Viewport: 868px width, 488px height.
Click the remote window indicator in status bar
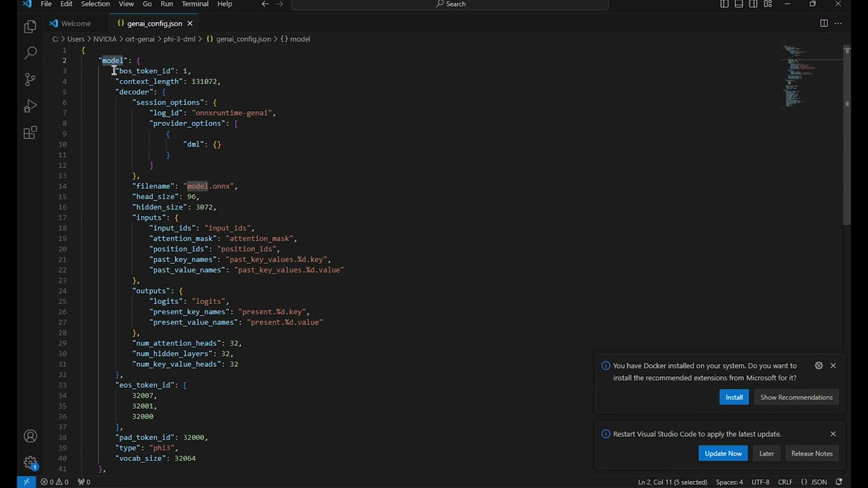click(x=26, y=482)
